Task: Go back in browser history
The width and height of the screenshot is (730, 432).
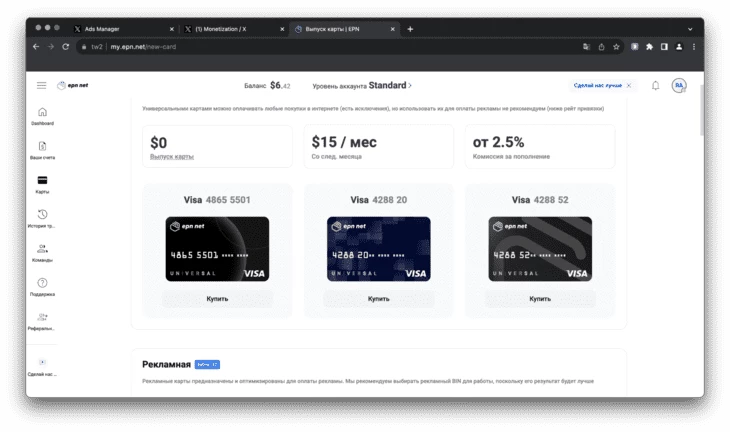Action: [36, 47]
